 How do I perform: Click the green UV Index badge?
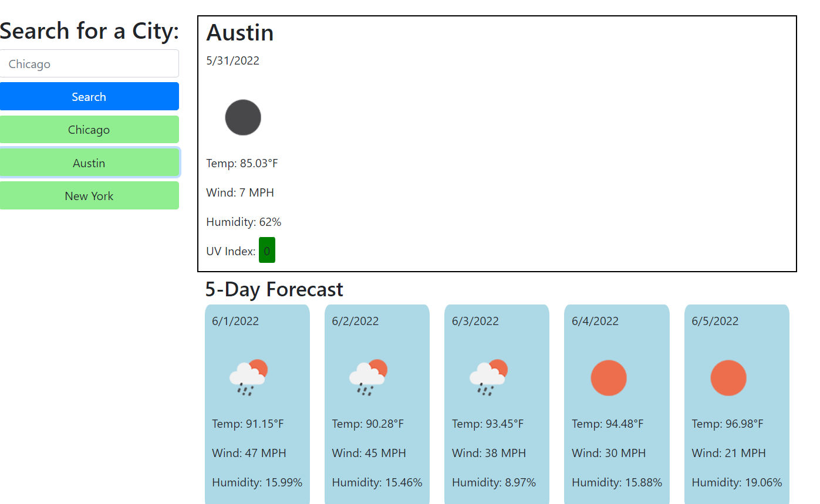(x=267, y=251)
